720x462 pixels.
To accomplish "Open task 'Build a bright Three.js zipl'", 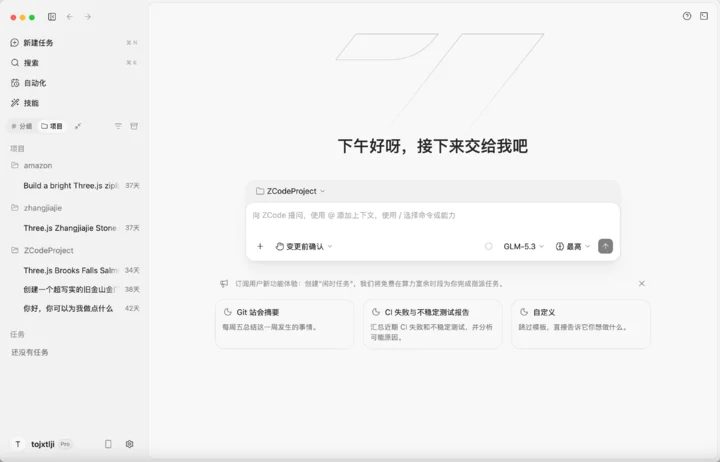I will [73, 186].
